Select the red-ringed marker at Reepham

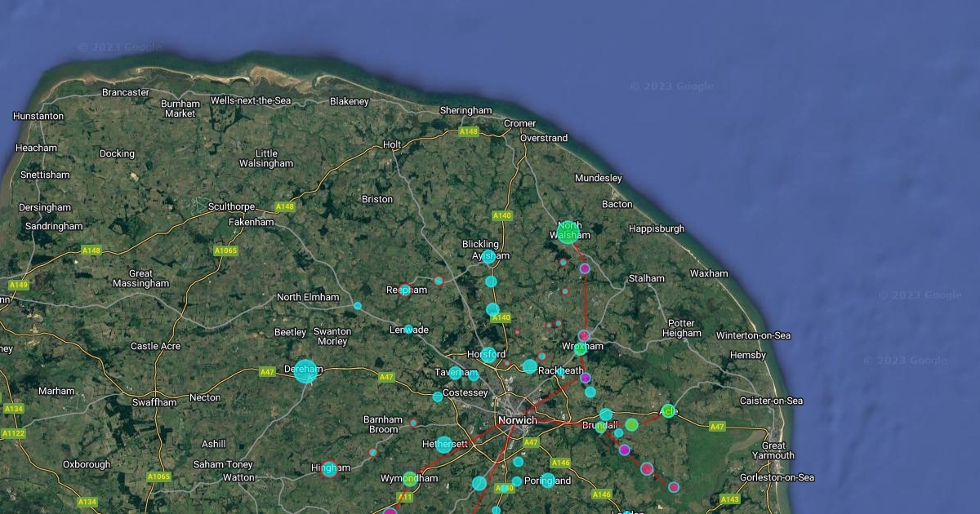[x=403, y=290]
